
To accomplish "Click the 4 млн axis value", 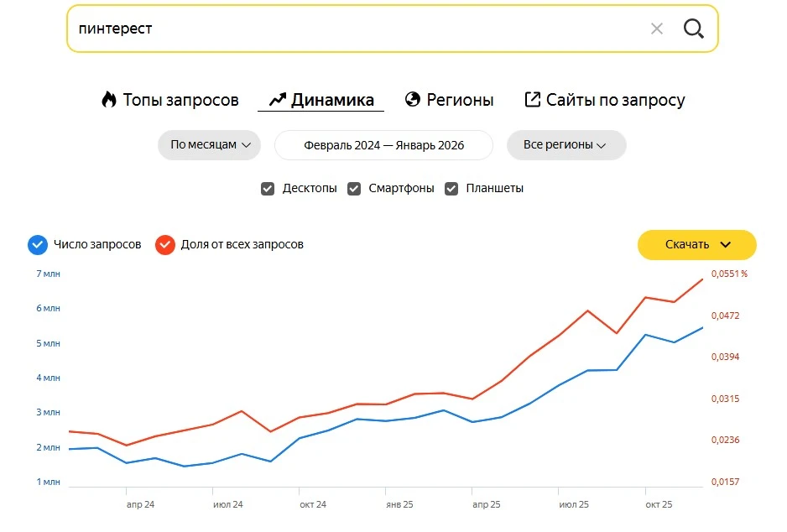I will (48, 378).
